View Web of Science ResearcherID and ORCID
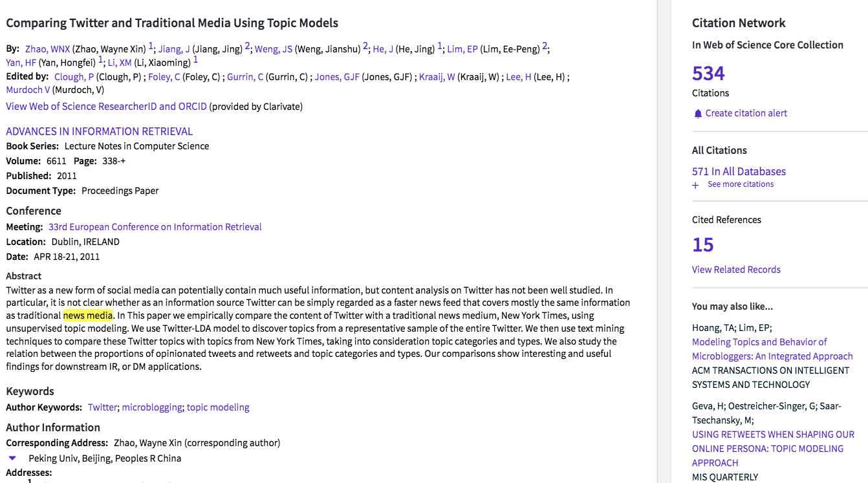Image resolution: width=868 pixels, height=483 pixels. pyautogui.click(x=106, y=107)
